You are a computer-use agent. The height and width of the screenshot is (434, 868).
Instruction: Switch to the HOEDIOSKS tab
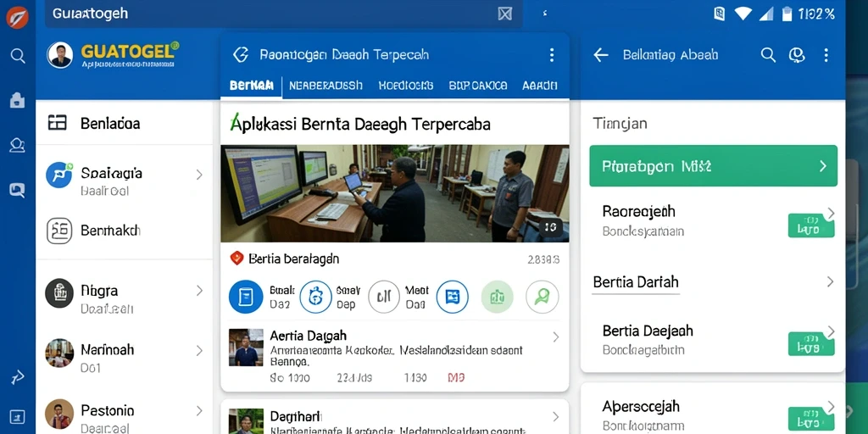(406, 86)
